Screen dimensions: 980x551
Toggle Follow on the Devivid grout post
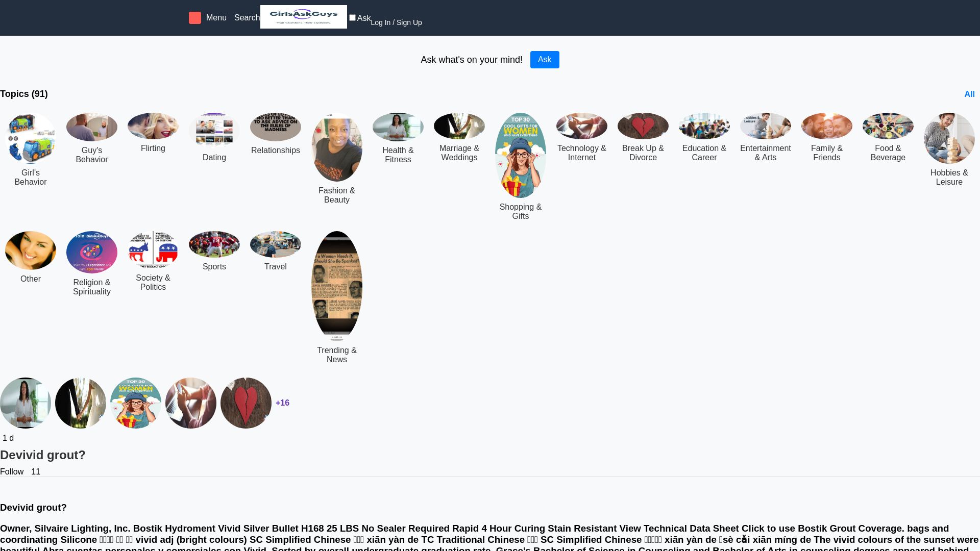pyautogui.click(x=11, y=471)
